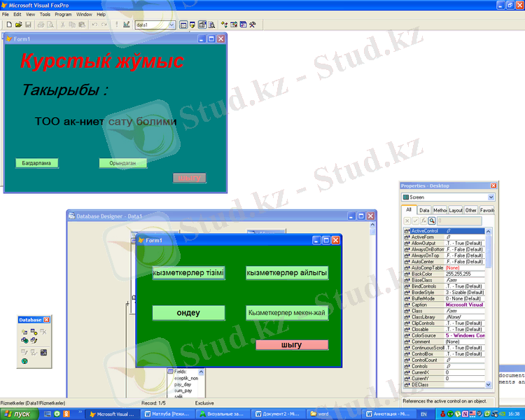Open the View menu

pyautogui.click(x=31, y=15)
